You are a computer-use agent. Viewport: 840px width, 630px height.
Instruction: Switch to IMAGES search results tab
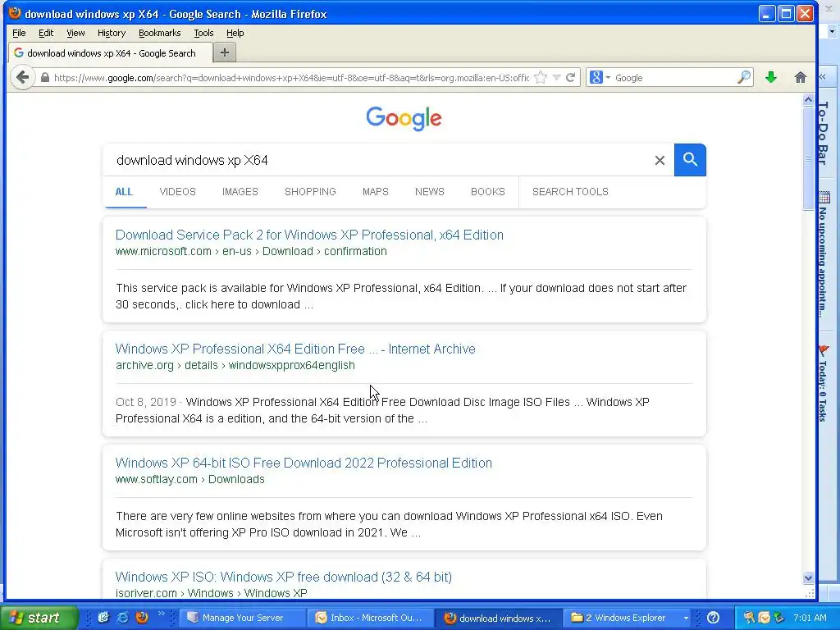(x=240, y=192)
